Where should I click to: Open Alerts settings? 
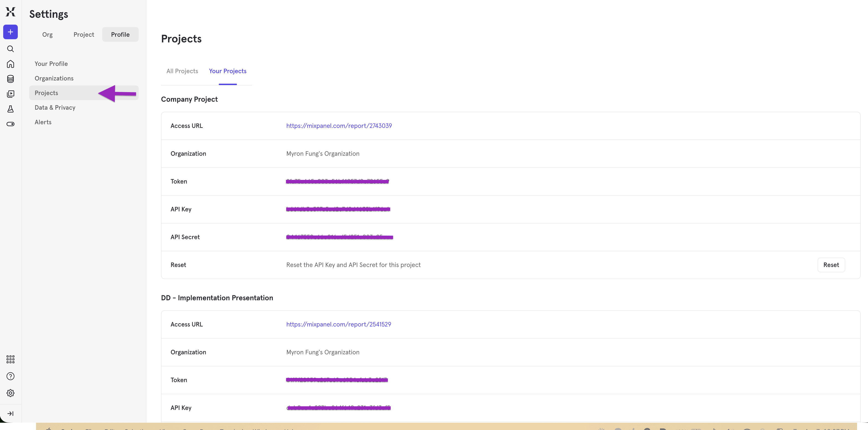[43, 122]
